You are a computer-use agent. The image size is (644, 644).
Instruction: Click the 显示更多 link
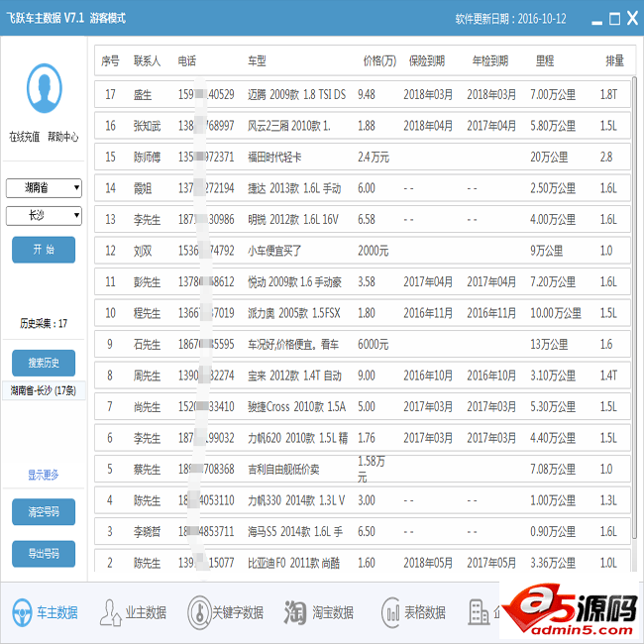(44, 475)
